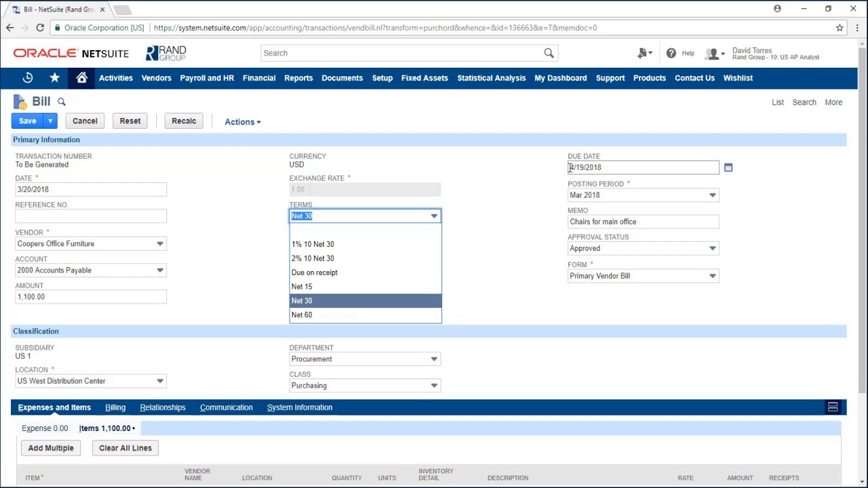Switch to the Communication subtab

tap(226, 407)
